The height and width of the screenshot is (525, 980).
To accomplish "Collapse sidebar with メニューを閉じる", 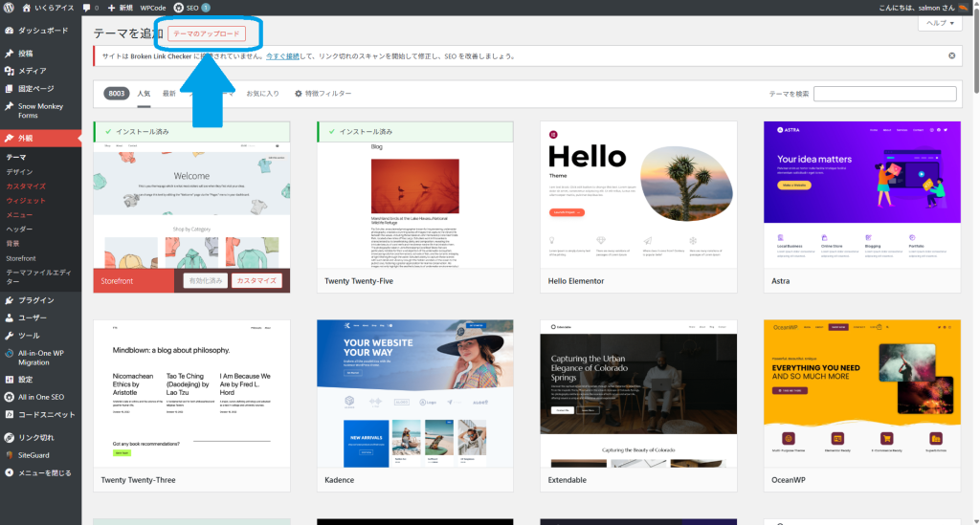I will pyautogui.click(x=44, y=472).
